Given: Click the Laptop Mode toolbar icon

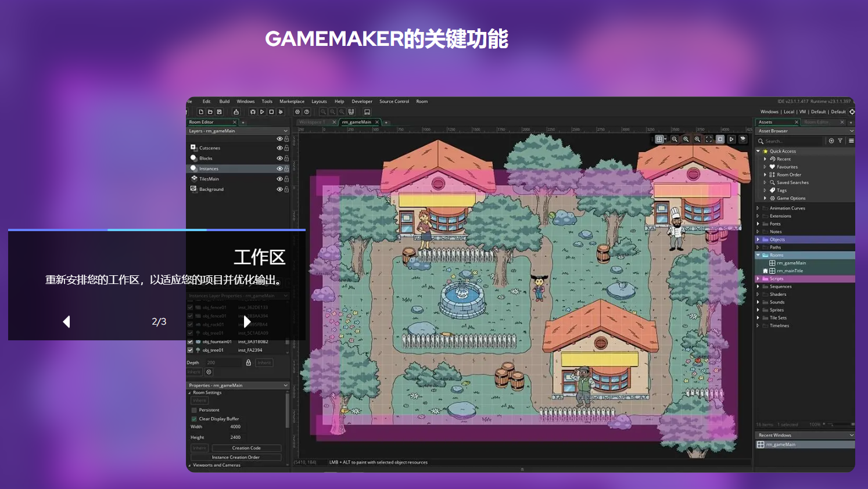Looking at the screenshot, I should pos(367,112).
